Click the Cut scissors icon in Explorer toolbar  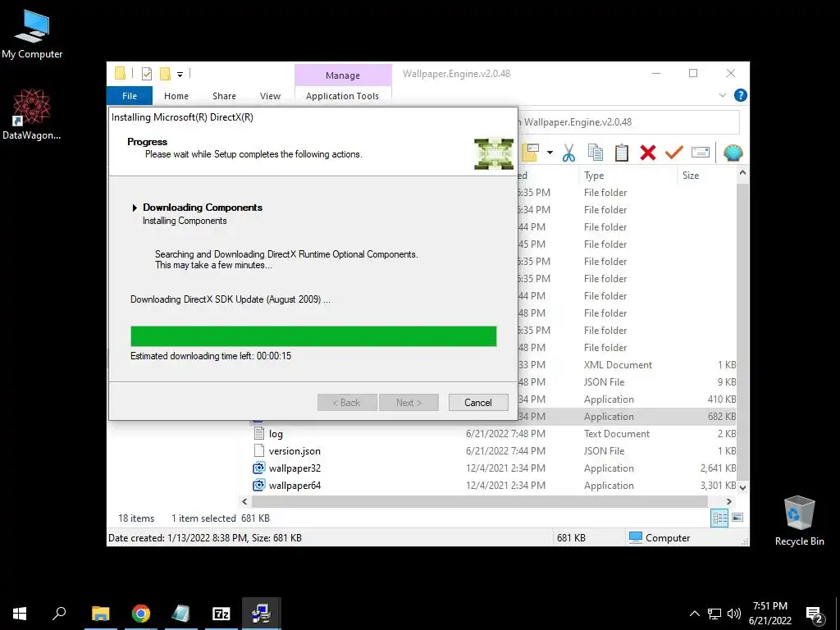coord(568,153)
